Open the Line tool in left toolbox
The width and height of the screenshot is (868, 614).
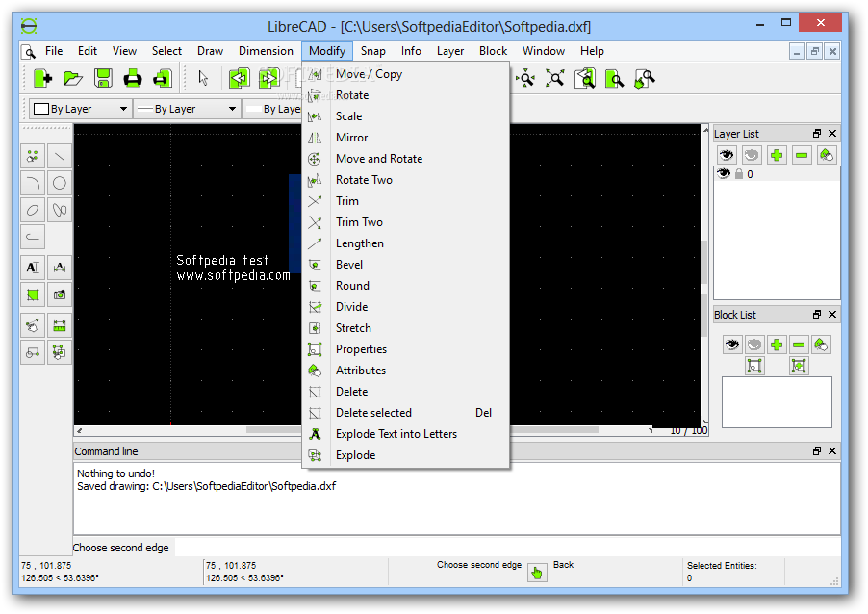[x=60, y=157]
